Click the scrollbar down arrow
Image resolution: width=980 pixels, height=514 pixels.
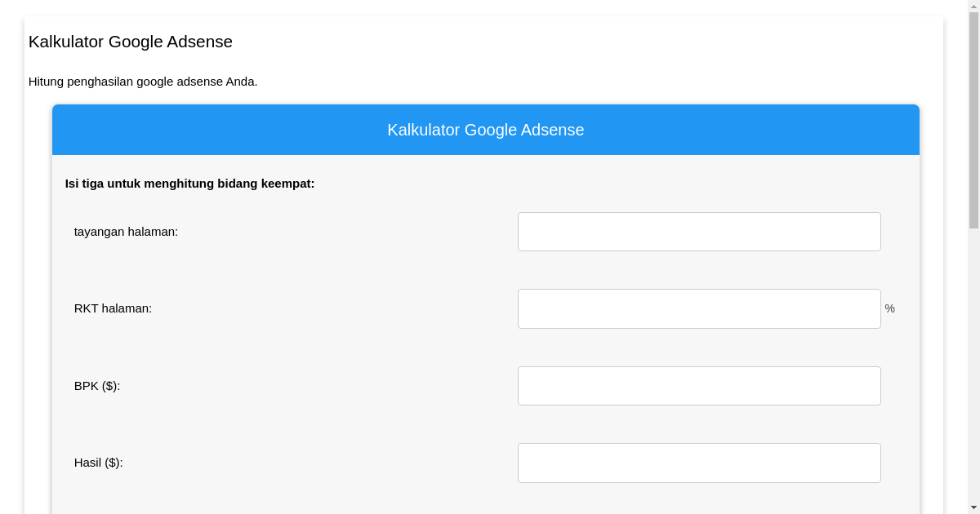coord(973,508)
